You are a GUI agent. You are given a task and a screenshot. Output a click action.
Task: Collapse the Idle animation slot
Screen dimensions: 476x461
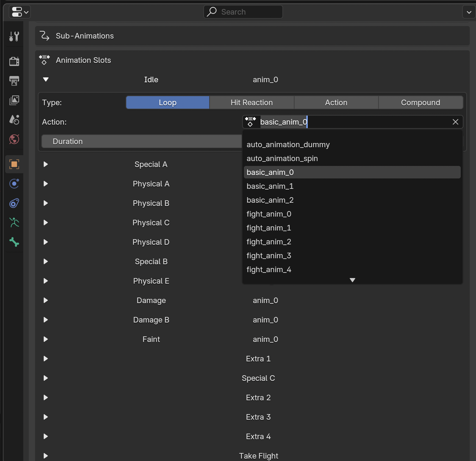coord(46,79)
